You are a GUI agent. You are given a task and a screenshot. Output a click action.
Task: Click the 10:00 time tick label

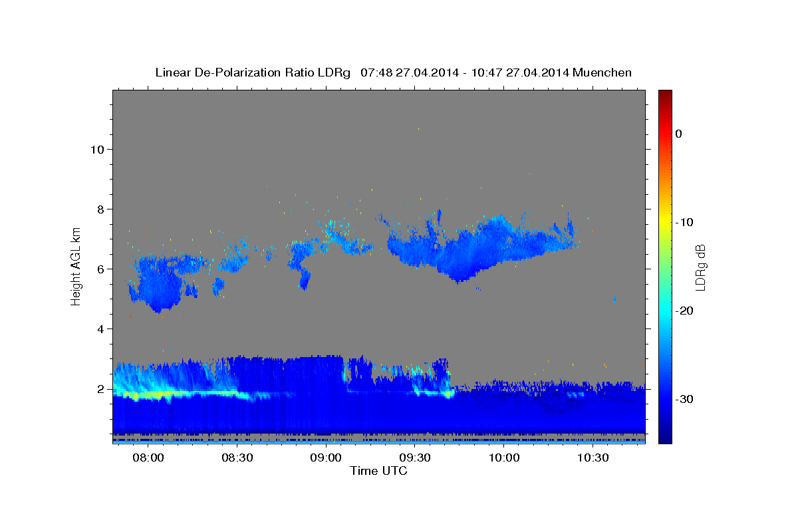coord(504,458)
